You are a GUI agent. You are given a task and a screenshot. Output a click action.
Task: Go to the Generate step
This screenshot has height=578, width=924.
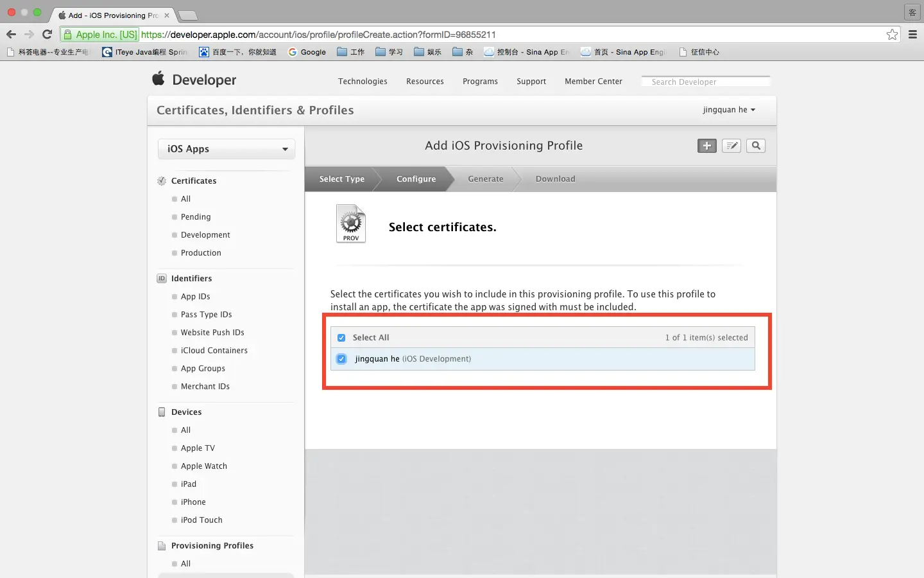pyautogui.click(x=486, y=179)
